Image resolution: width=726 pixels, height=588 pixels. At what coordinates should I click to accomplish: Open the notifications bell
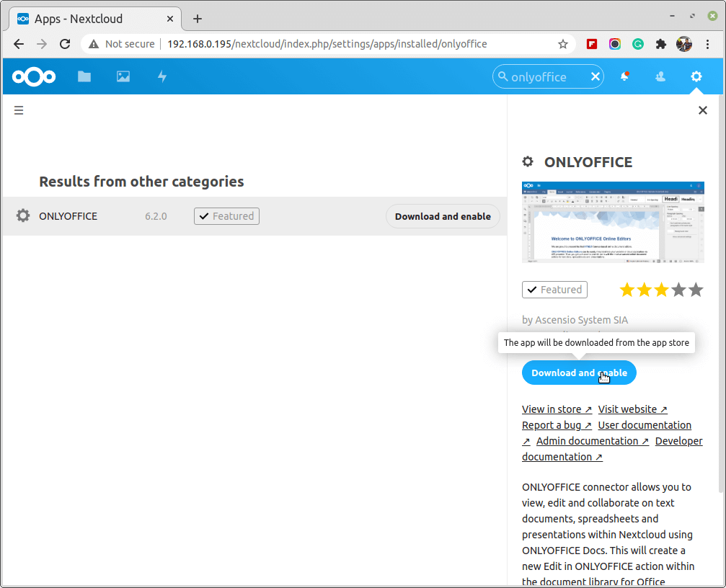point(624,76)
